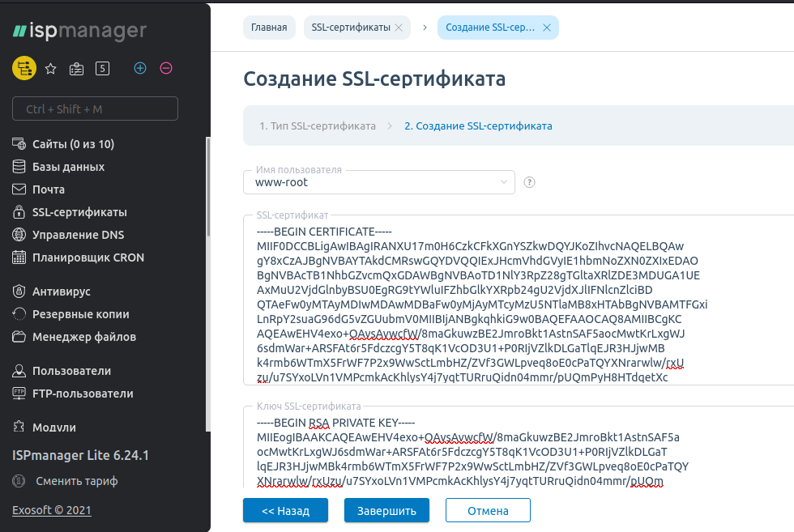Switch to the Главная breadcrumb tab
This screenshot has height=532, width=794.
point(268,27)
